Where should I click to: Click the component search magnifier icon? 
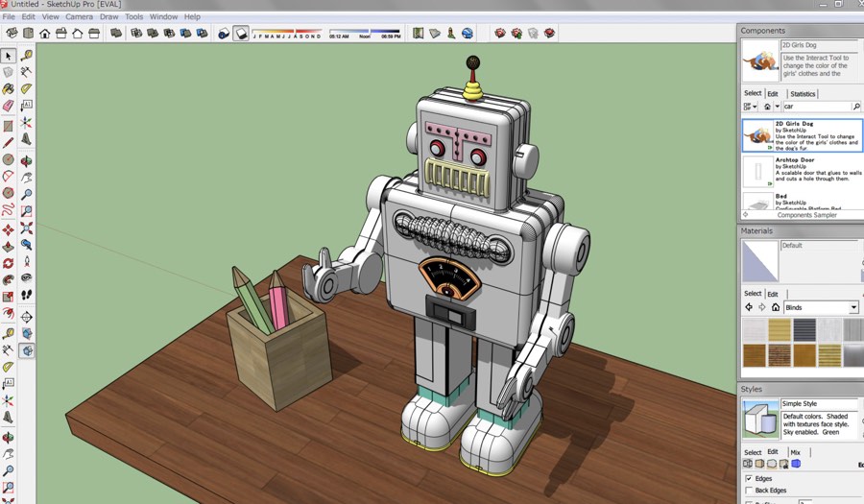(856, 107)
